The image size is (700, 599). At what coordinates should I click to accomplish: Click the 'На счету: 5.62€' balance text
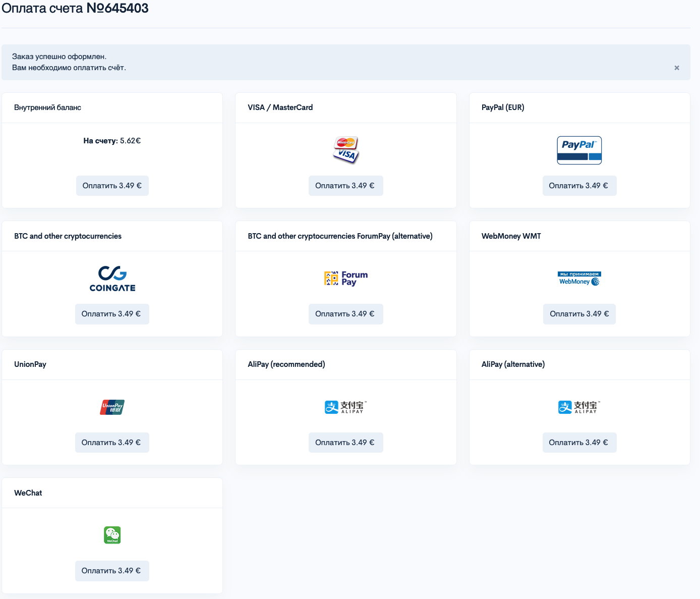point(112,141)
